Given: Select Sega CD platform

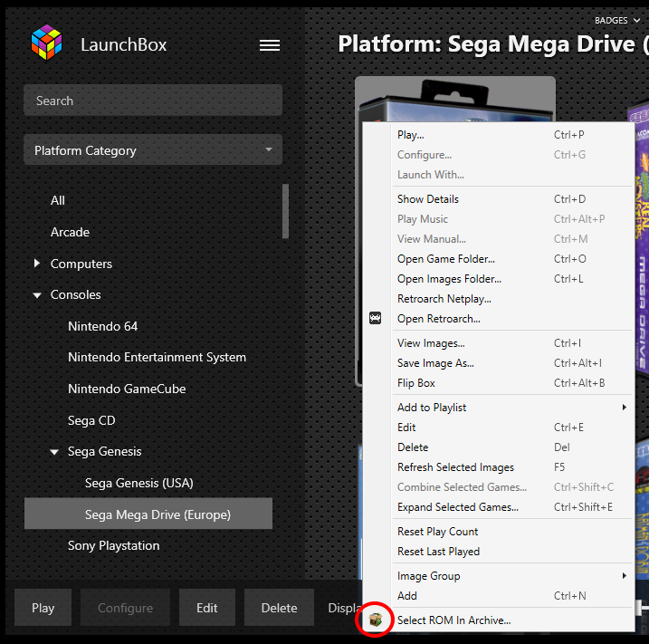Looking at the screenshot, I should pyautogui.click(x=91, y=421).
